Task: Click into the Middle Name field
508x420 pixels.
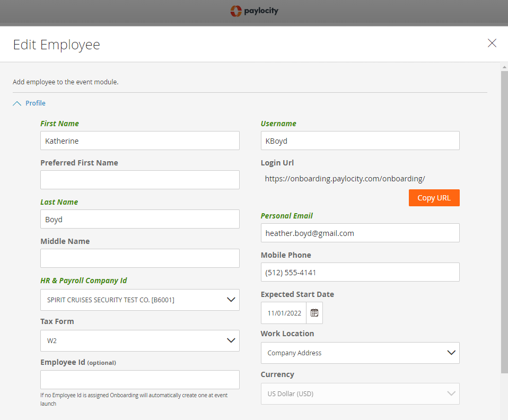Action: 140,259
